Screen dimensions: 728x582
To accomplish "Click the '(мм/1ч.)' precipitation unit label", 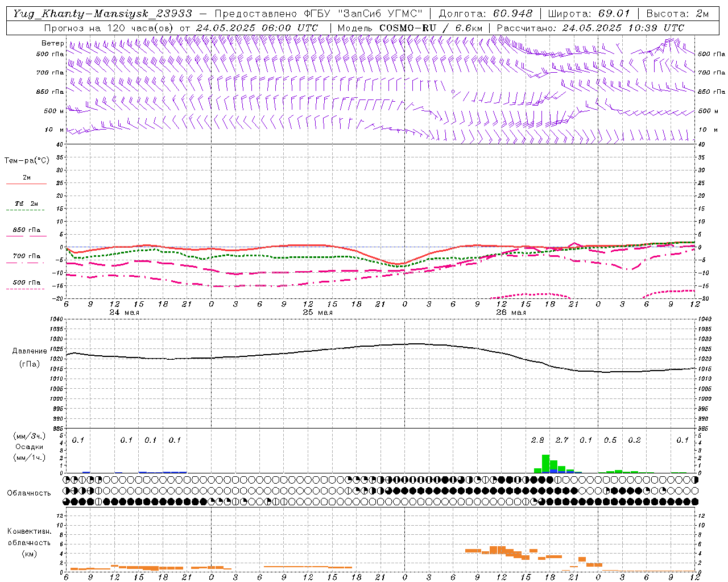I will pyautogui.click(x=29, y=458).
